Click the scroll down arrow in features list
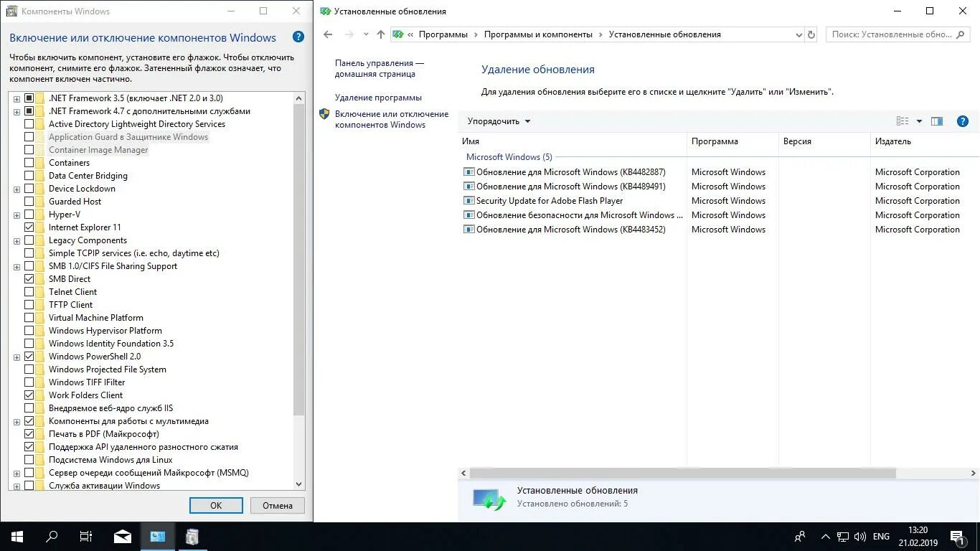980x551 pixels. 299,485
